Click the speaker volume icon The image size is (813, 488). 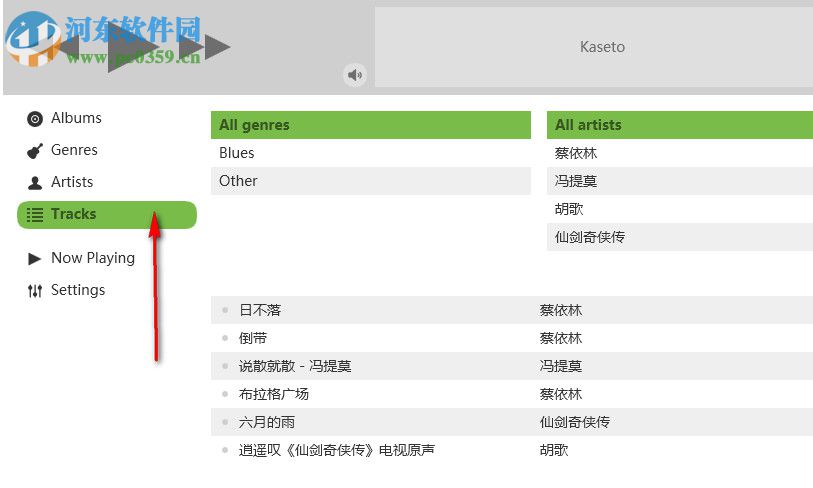pos(355,75)
